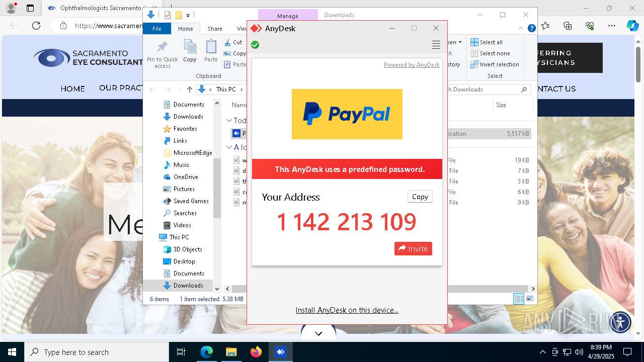
Task: Click the Back arrow in Explorer navigation
Action: click(153, 89)
